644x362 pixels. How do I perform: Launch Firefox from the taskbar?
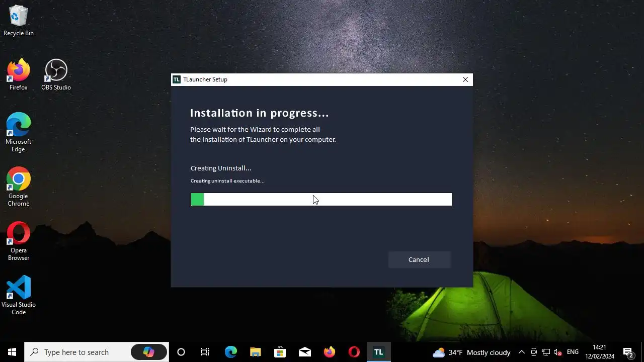tap(330, 352)
